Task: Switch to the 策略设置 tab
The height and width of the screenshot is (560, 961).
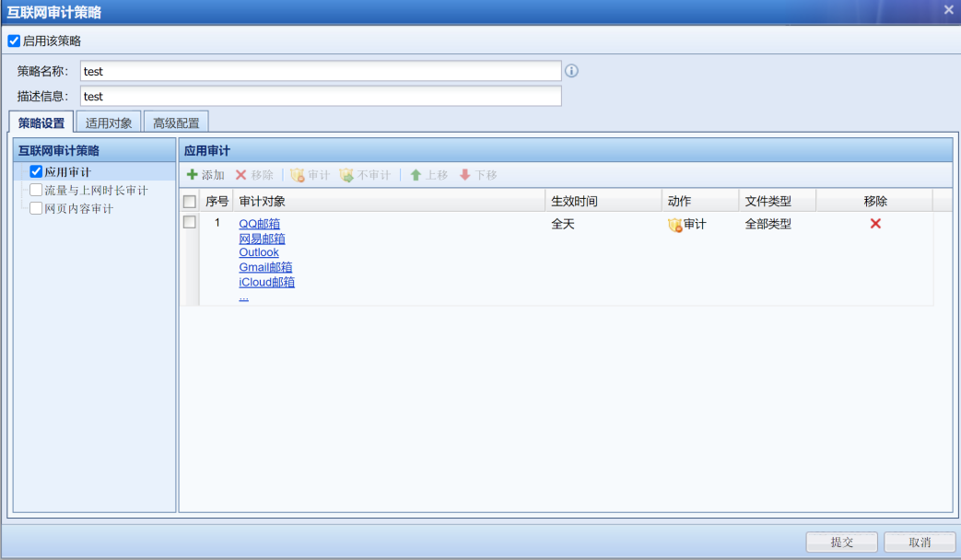Action: coord(41,122)
